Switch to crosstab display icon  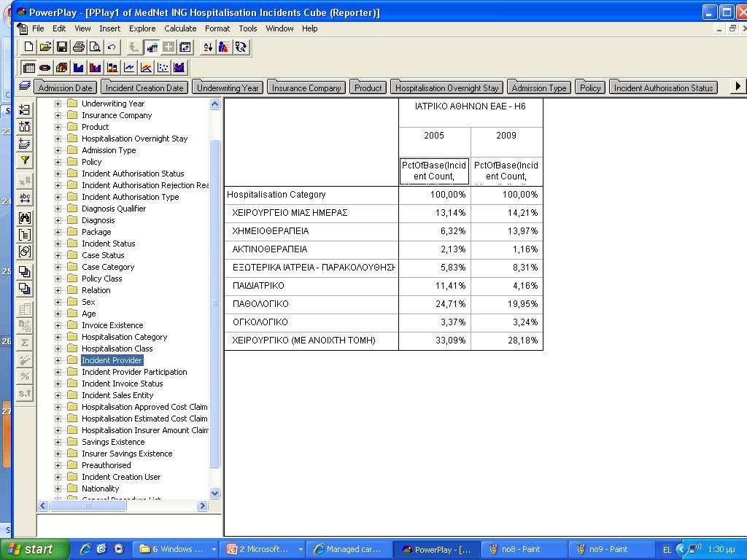pos(28,68)
